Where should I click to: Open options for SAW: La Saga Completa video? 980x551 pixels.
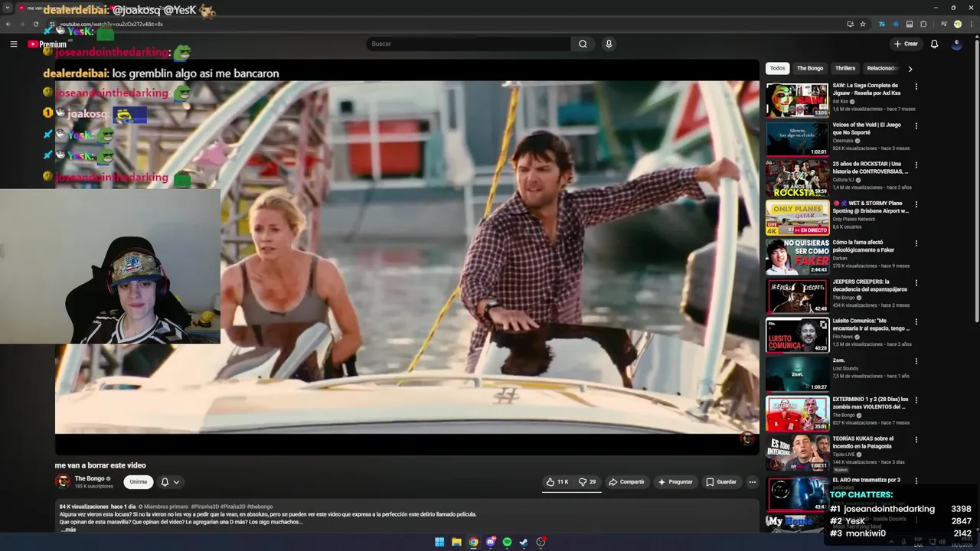pos(916,86)
